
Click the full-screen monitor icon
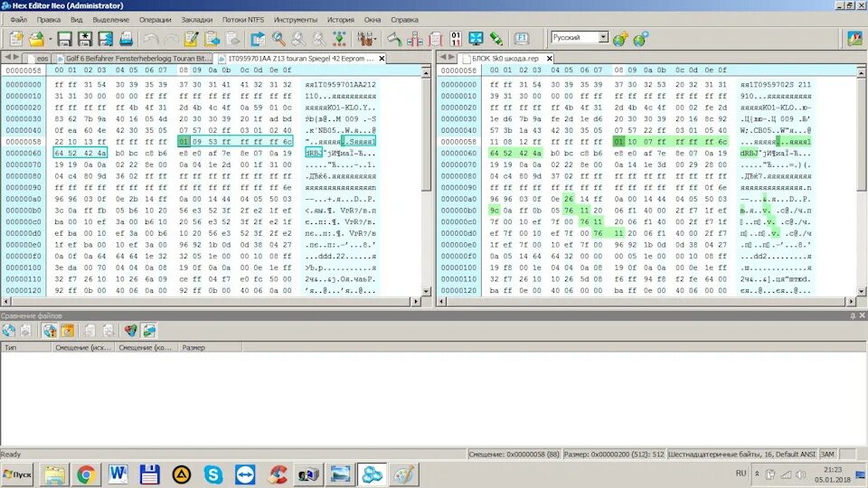pyautogui.click(x=476, y=38)
